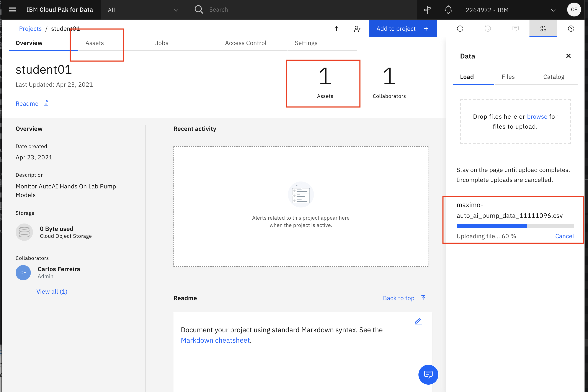The width and height of the screenshot is (588, 392).
Task: Drag the uploading file progress bar
Action: (x=515, y=226)
